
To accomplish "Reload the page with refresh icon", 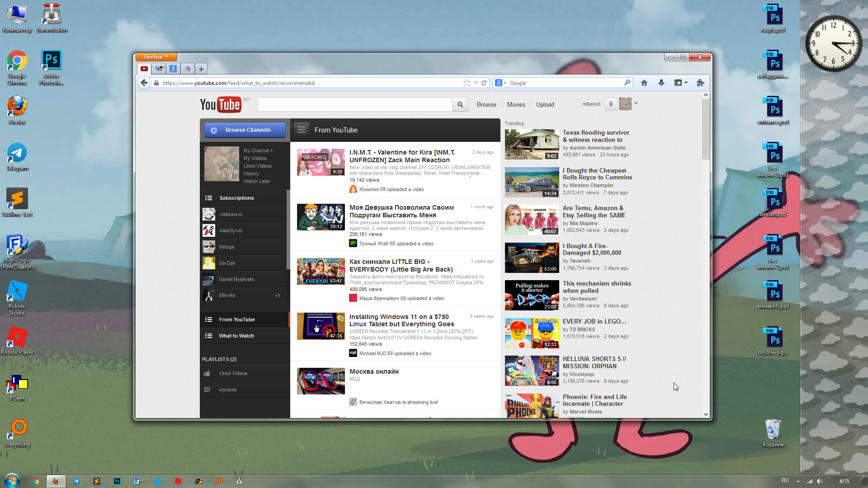I will 484,83.
